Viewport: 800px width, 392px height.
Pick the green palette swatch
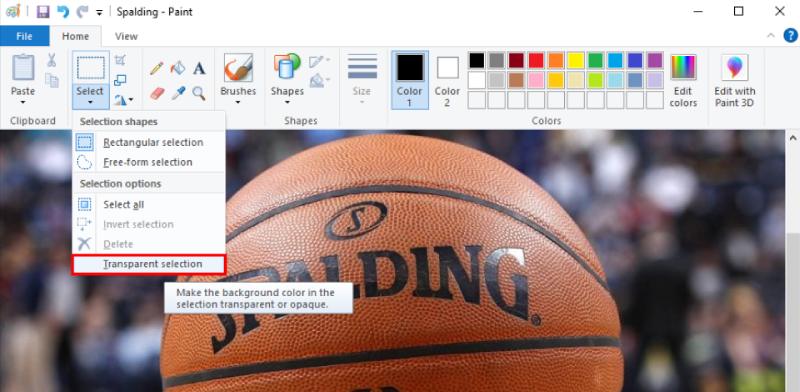595,60
